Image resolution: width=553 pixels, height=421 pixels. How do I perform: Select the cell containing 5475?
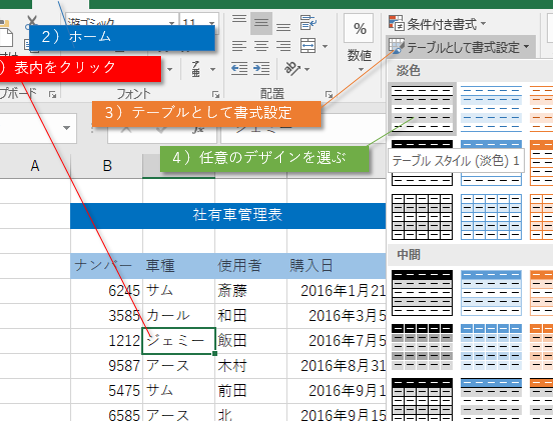(107, 391)
